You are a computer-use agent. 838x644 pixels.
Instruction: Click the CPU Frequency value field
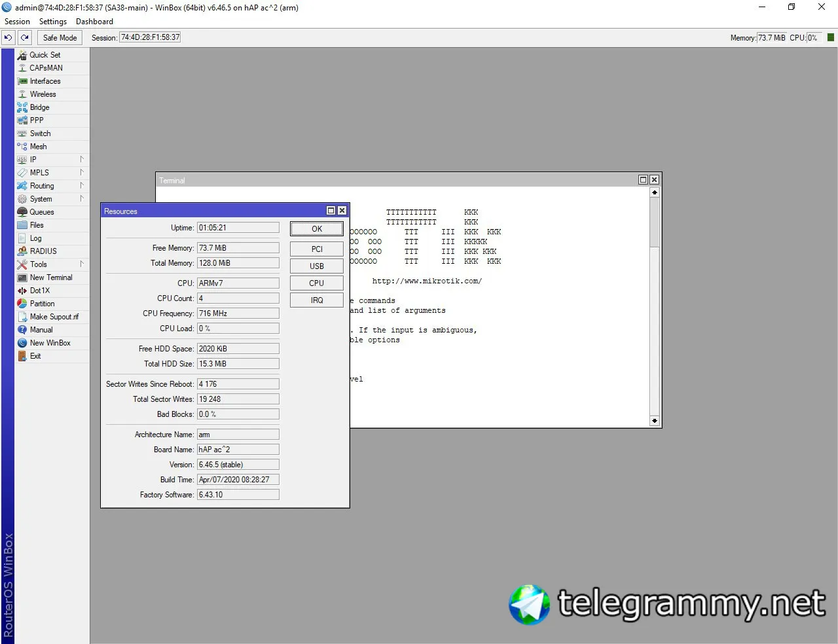pos(238,313)
